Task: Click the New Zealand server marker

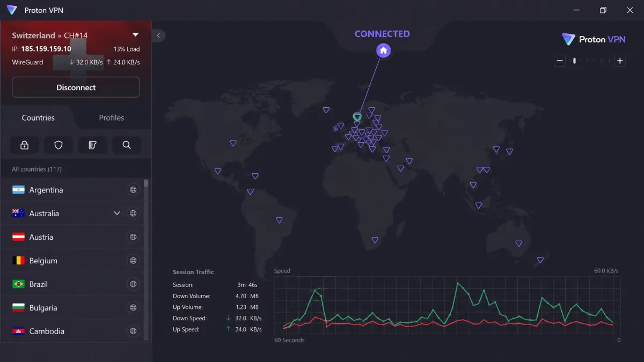Action: coord(540,260)
